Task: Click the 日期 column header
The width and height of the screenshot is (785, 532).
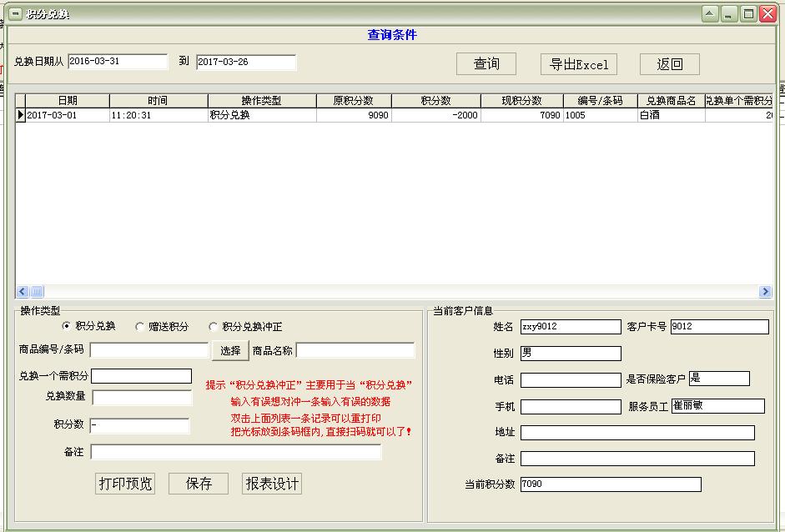Action: click(x=67, y=101)
